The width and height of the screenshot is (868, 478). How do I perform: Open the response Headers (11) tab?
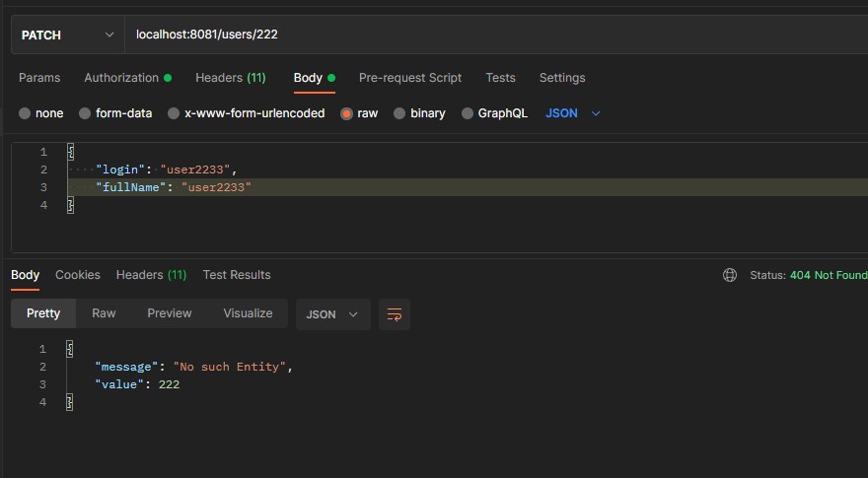click(151, 275)
